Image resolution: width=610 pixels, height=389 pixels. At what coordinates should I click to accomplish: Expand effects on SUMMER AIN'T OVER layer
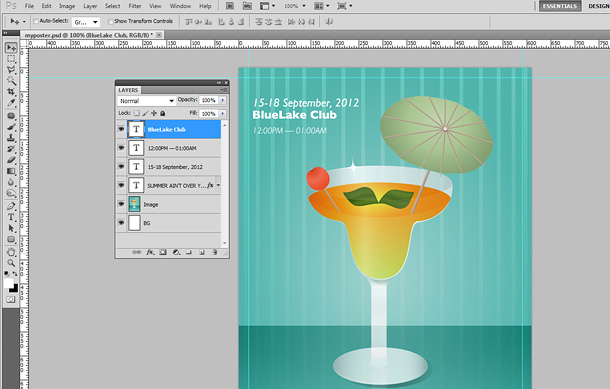[218, 186]
